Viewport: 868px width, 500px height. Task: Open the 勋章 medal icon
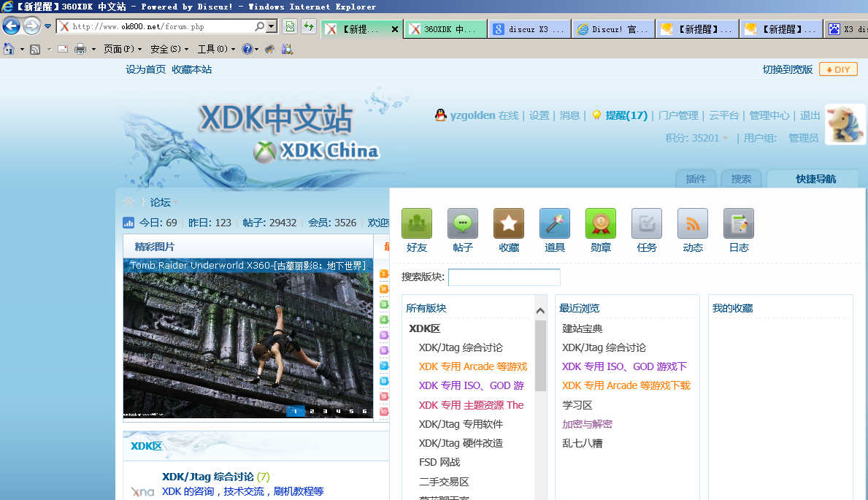coord(600,223)
